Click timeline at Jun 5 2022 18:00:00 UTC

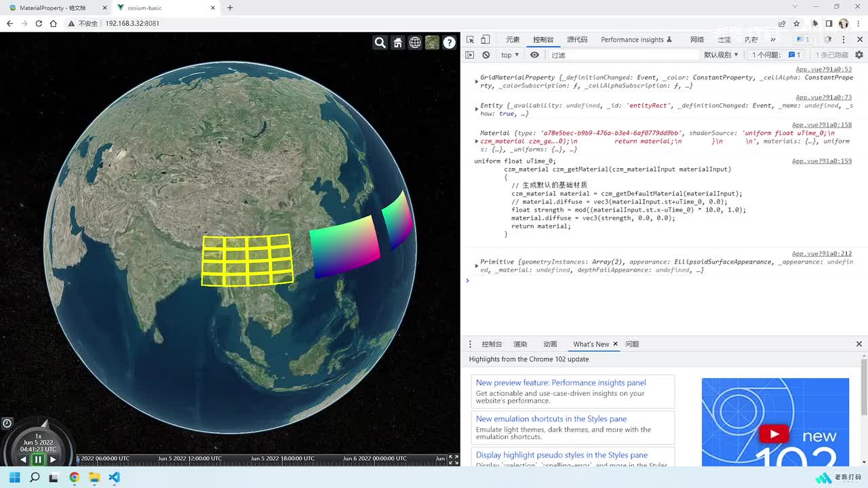(x=283, y=459)
